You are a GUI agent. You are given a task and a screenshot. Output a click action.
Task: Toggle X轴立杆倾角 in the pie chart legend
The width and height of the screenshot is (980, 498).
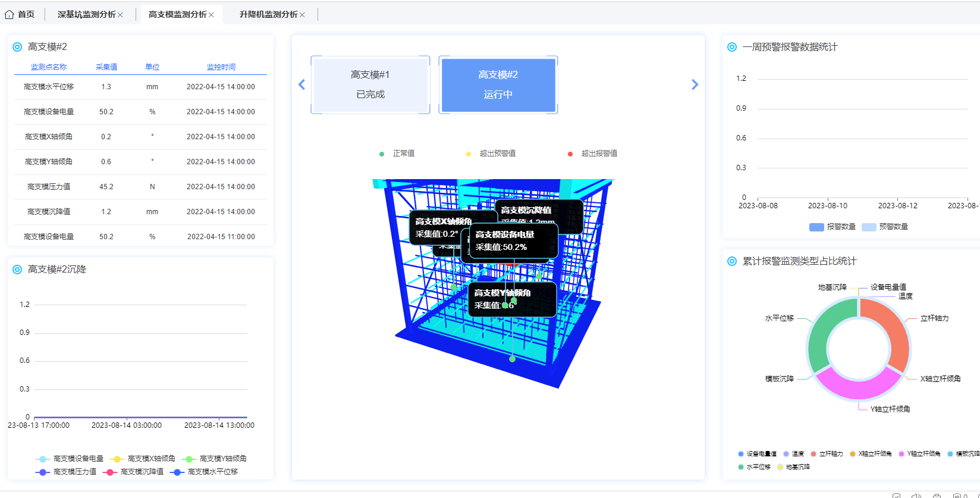tap(871, 454)
